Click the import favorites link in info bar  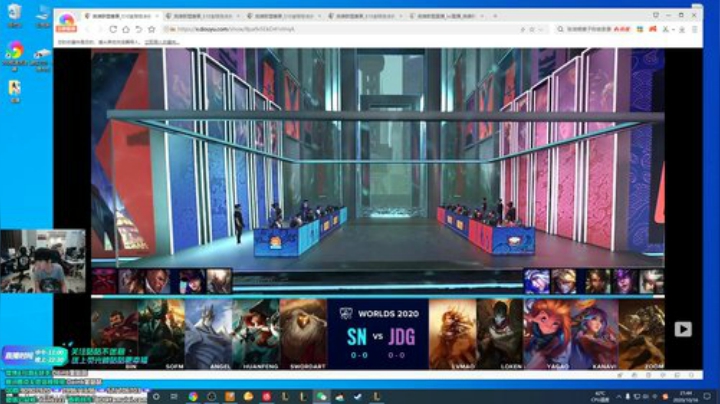(x=162, y=42)
